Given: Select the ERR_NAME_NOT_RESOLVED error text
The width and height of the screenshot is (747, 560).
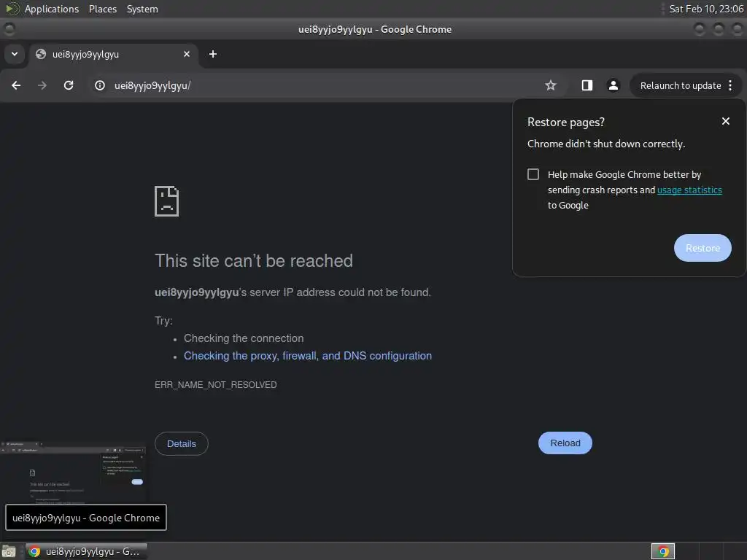Looking at the screenshot, I should [215, 385].
